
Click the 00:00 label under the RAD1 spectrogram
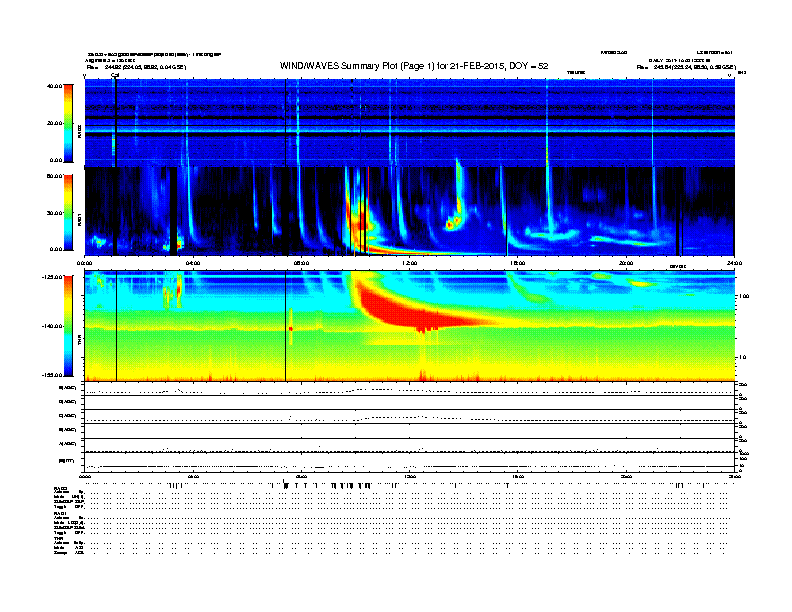point(84,263)
